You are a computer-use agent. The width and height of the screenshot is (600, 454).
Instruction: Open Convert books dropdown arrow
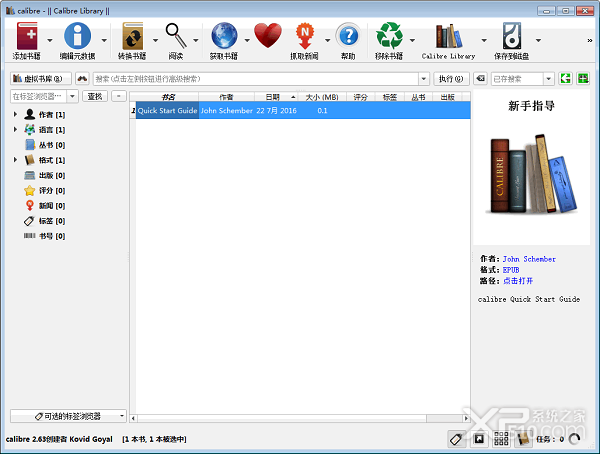click(155, 40)
